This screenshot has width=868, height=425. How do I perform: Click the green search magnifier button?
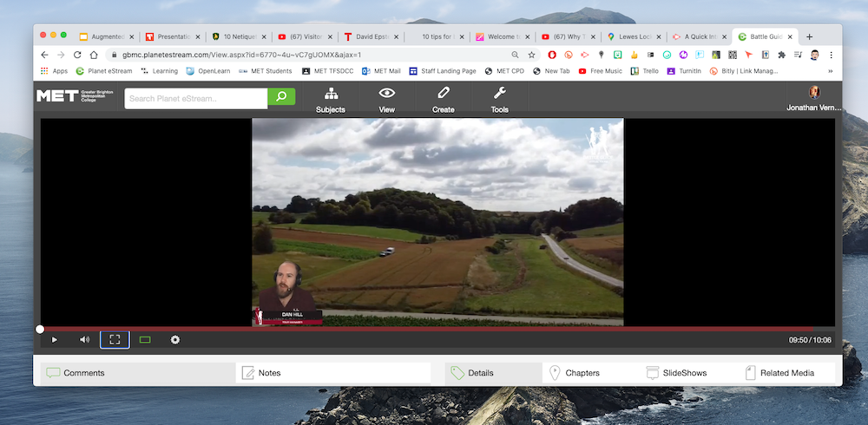281,97
